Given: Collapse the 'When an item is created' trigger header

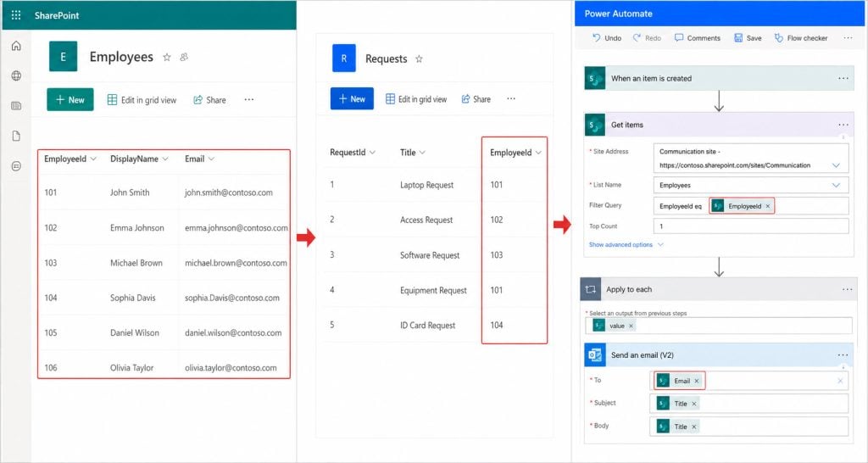Looking at the screenshot, I should pos(719,79).
